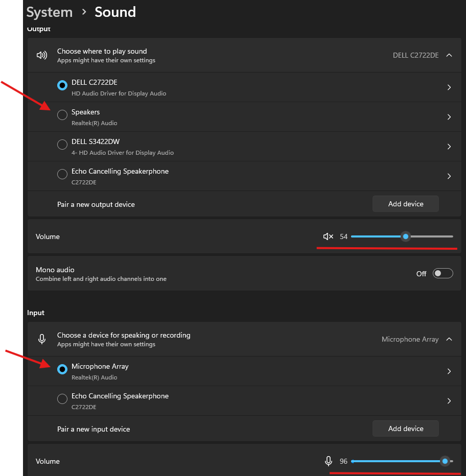The height and width of the screenshot is (476, 466).
Task: Open Speakers device properties via its right arrow
Action: coord(449,117)
